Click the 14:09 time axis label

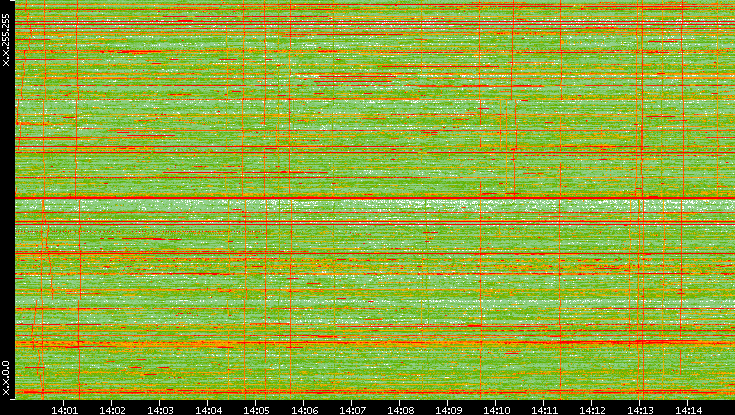[448, 410]
